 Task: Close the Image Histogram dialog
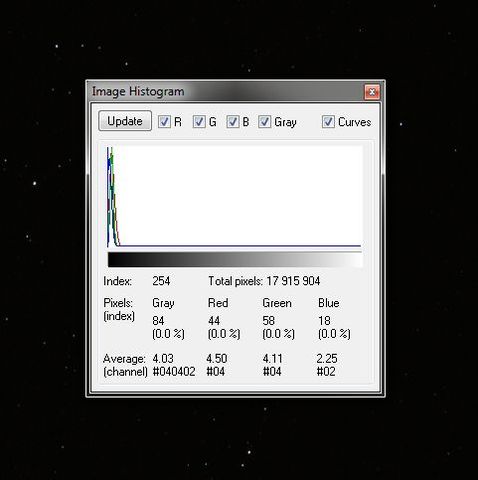tap(372, 91)
